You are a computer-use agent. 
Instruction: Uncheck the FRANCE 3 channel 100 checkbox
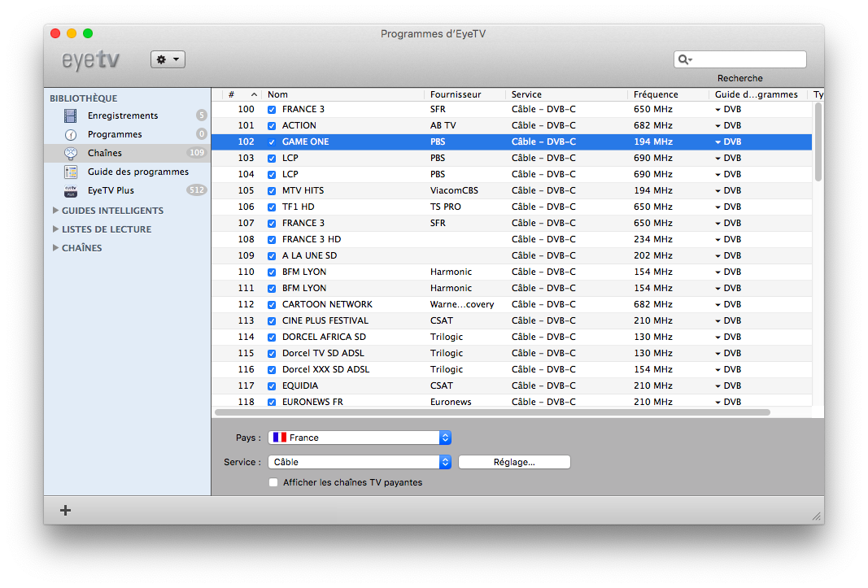272,109
